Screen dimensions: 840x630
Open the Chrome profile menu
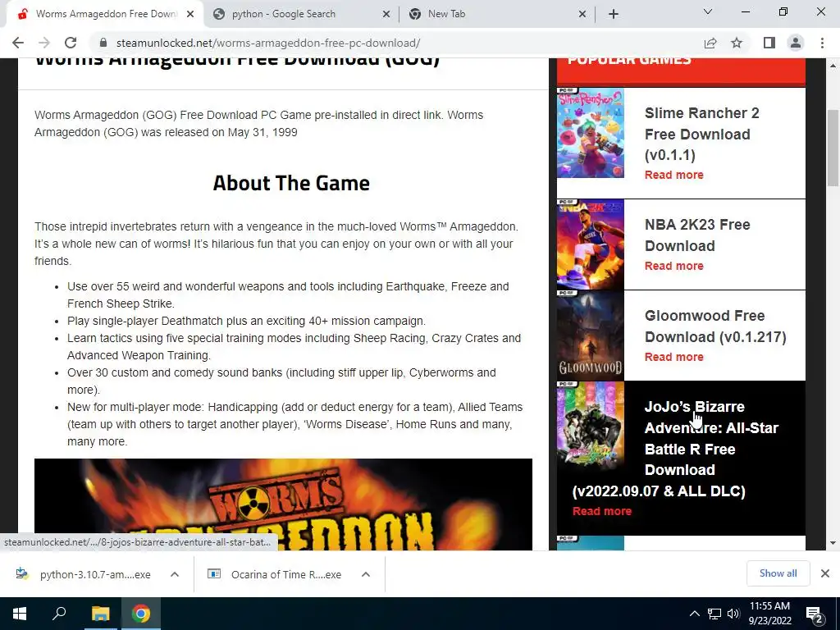point(796,43)
